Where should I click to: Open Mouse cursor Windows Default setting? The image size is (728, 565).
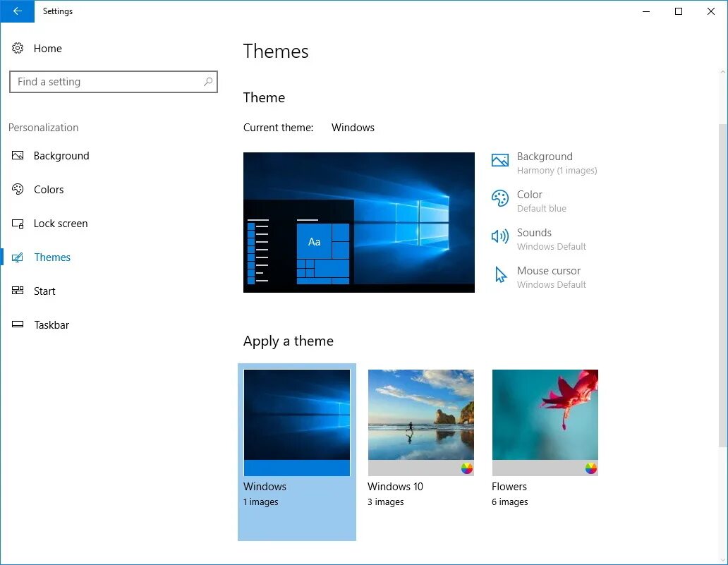pos(538,277)
